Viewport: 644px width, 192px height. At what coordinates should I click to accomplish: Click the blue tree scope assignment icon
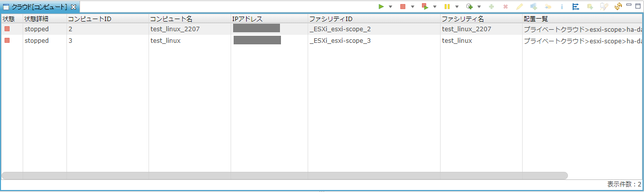576,7
